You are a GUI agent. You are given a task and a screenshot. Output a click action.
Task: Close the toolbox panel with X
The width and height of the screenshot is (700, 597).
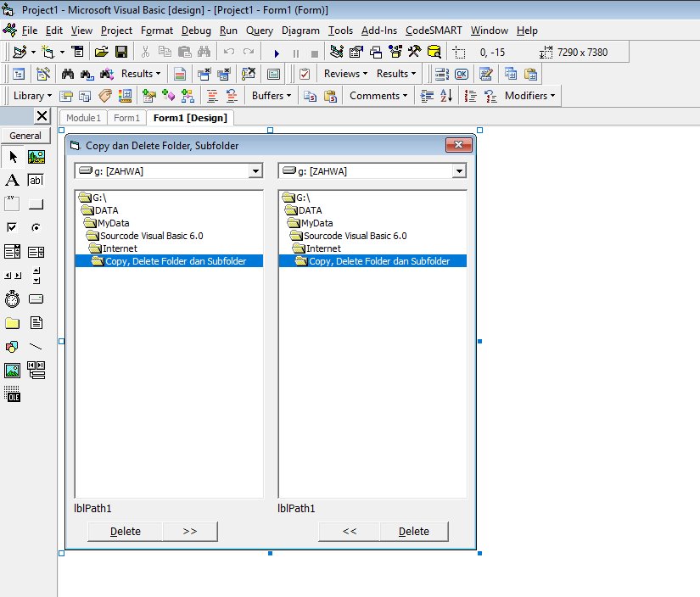point(42,116)
